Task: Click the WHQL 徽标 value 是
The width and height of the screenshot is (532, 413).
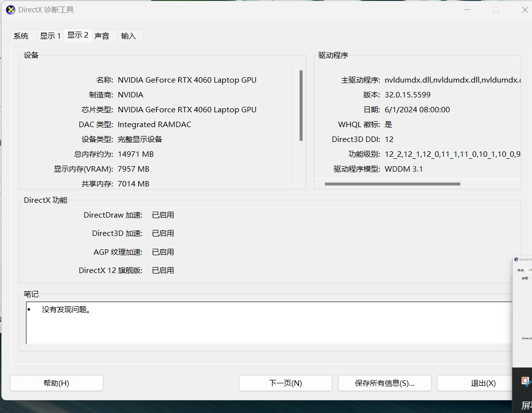Action: click(x=389, y=125)
